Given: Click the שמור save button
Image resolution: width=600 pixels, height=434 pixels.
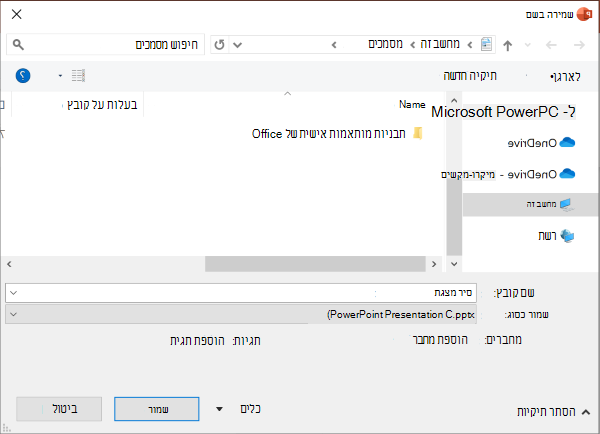Looking at the screenshot, I should (157, 409).
